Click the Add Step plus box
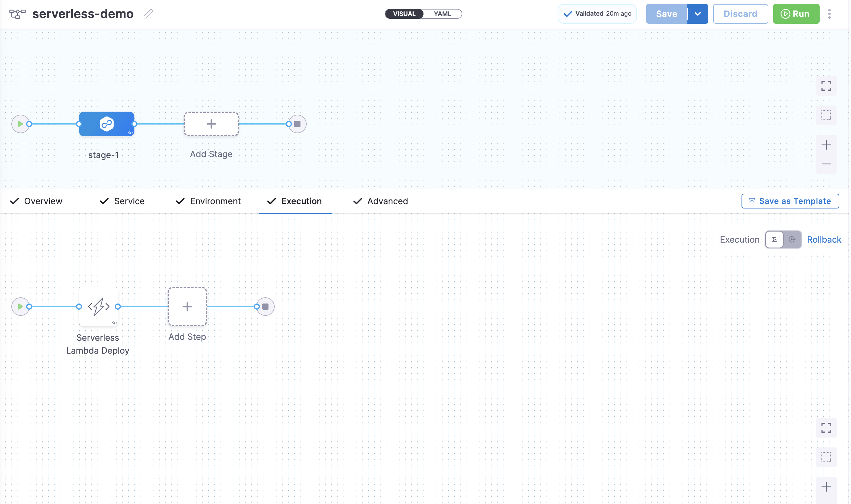The image size is (851, 504). (x=187, y=307)
